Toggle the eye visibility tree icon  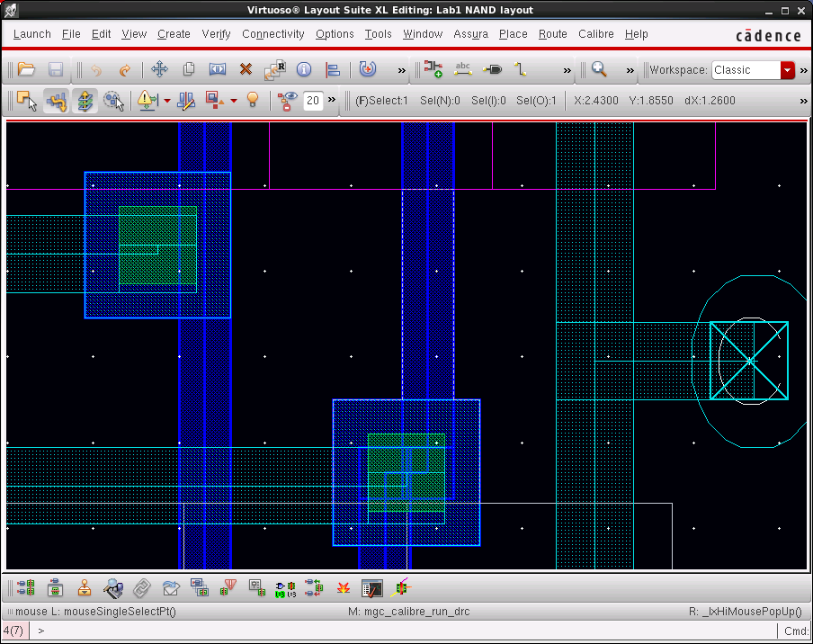pyautogui.click(x=287, y=101)
